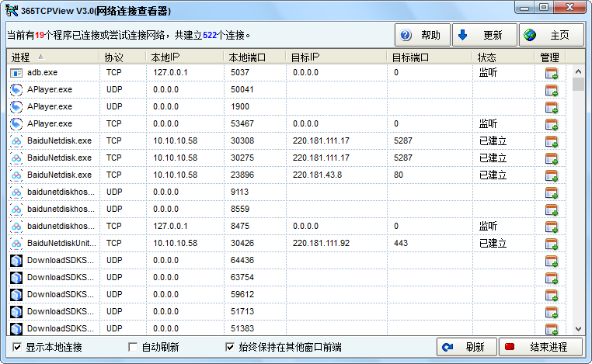
Task: Click manage icon for DownloadSDKS port 64436
Action: pyautogui.click(x=552, y=261)
